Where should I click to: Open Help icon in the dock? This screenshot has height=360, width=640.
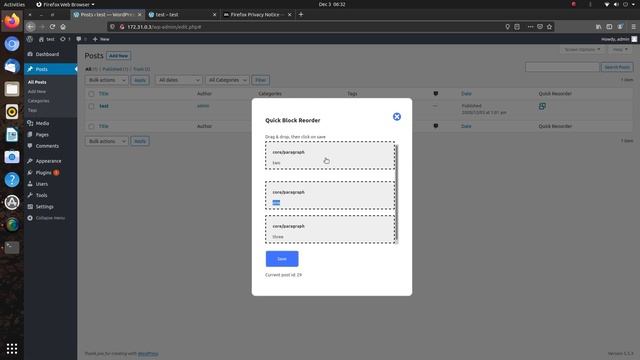point(12,180)
